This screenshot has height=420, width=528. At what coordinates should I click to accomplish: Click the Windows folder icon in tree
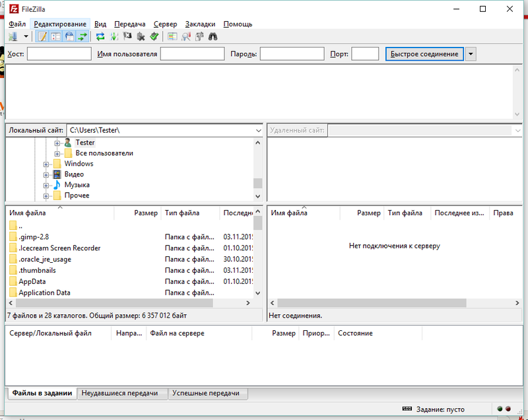(57, 164)
